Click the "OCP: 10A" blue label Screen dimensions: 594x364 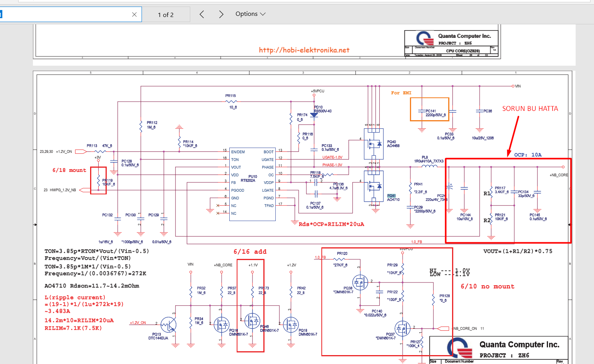[527, 155]
